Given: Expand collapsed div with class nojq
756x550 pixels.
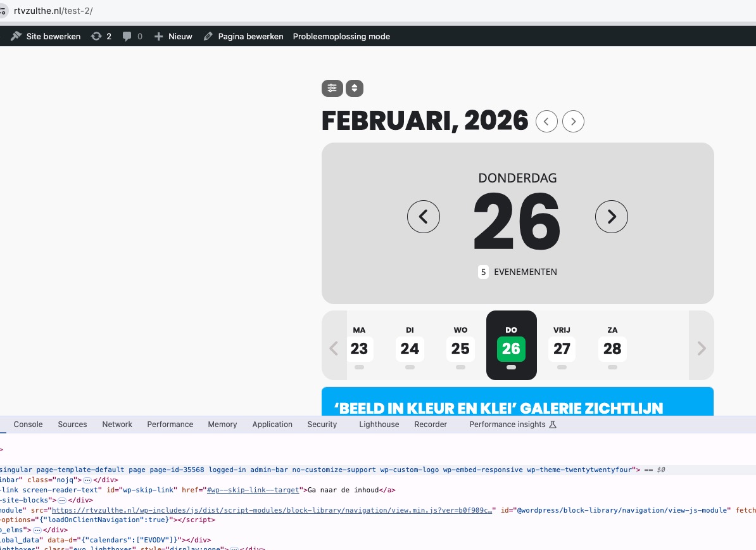Looking at the screenshot, I should (87, 480).
